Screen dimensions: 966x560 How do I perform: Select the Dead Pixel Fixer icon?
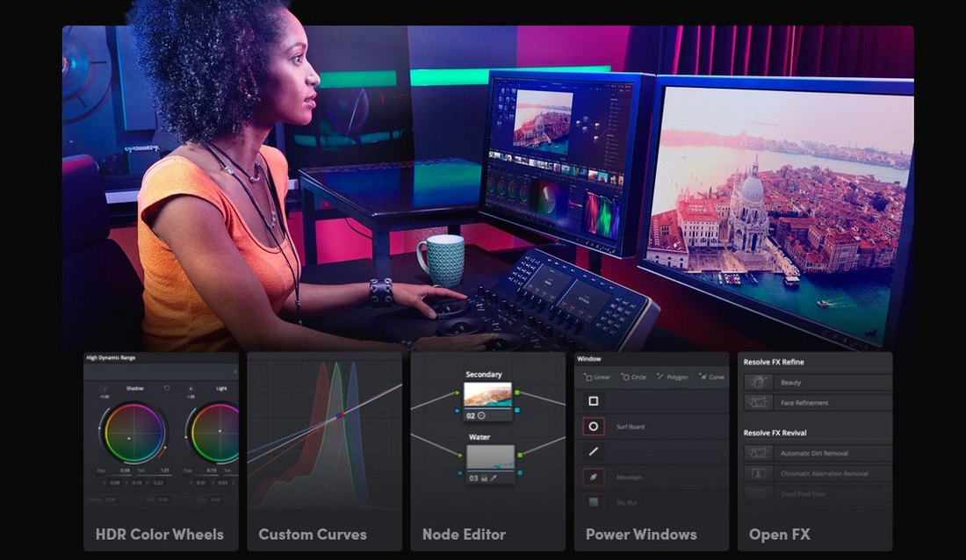[758, 494]
